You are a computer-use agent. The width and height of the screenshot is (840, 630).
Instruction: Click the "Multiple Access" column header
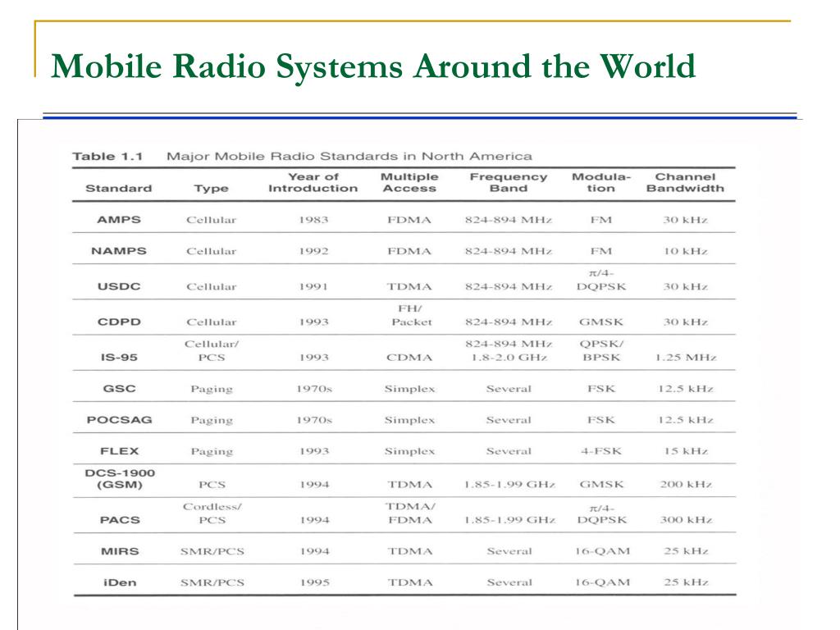[x=409, y=183]
